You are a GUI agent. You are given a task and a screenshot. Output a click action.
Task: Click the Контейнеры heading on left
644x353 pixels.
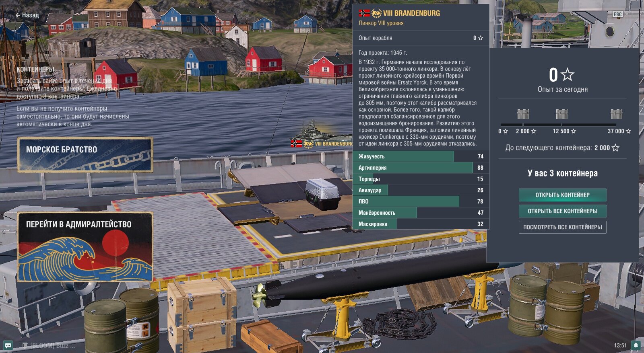[x=35, y=69]
